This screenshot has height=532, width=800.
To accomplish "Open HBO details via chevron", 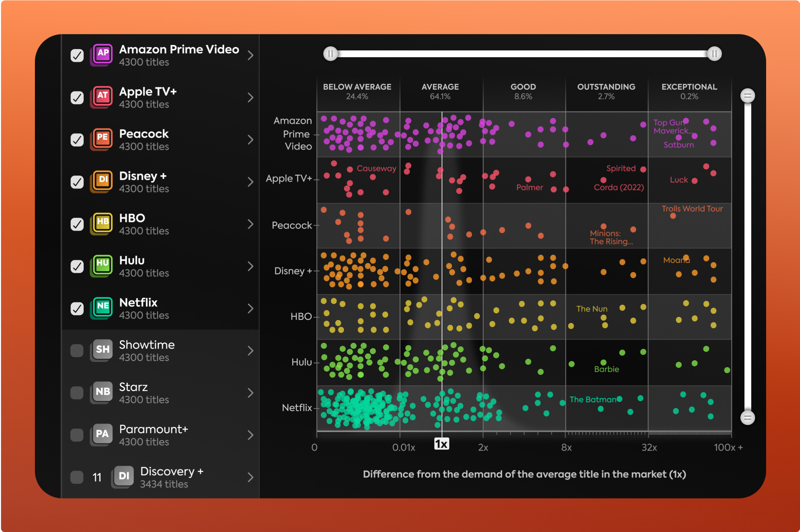I will click(x=250, y=224).
